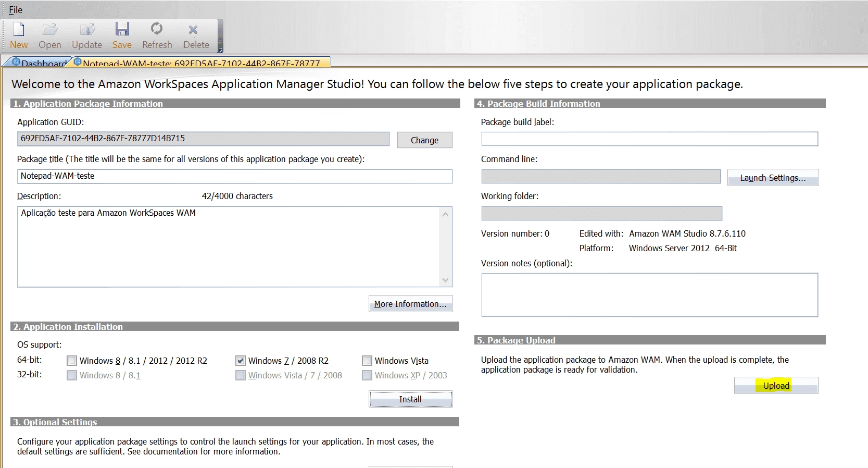Click the Version notes text area
The image size is (868, 468).
[650, 295]
